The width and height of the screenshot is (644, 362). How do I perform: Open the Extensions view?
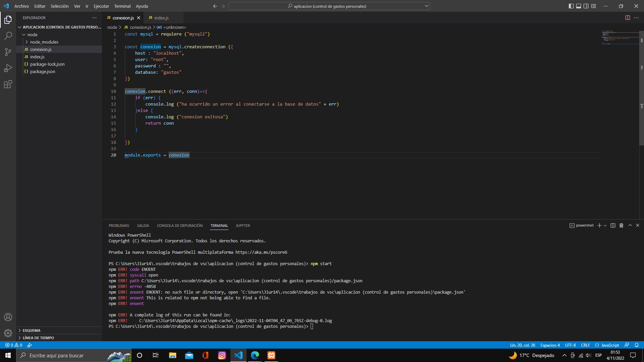pyautogui.click(x=8, y=84)
